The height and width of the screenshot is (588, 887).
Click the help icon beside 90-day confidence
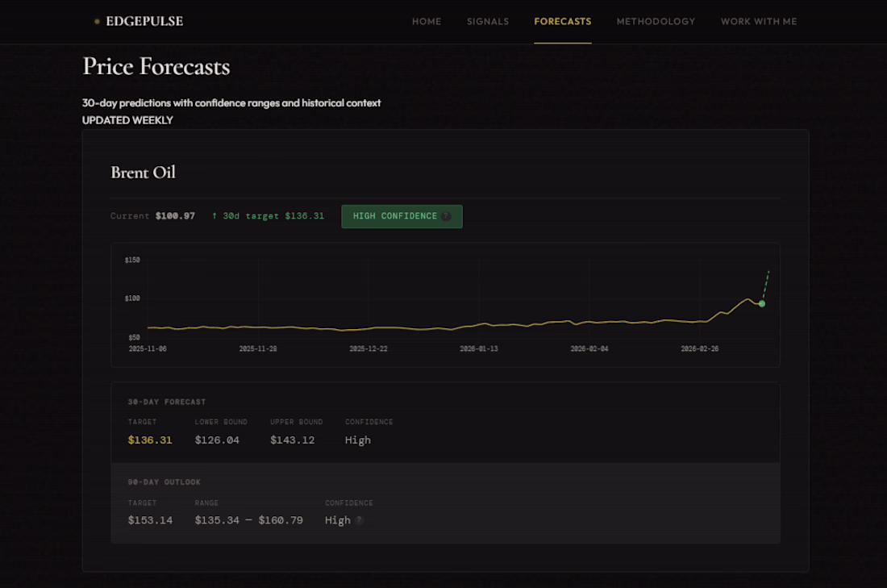(x=360, y=520)
